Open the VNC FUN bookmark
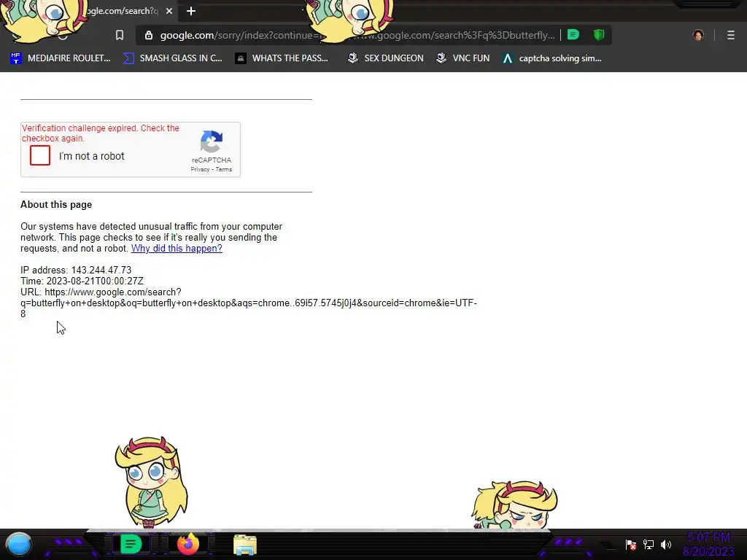 [x=462, y=58]
